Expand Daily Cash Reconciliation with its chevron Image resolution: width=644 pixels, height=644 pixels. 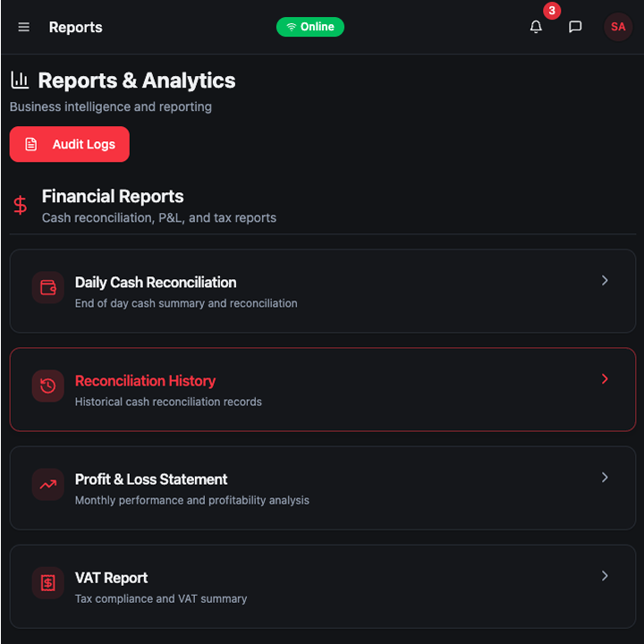click(605, 281)
